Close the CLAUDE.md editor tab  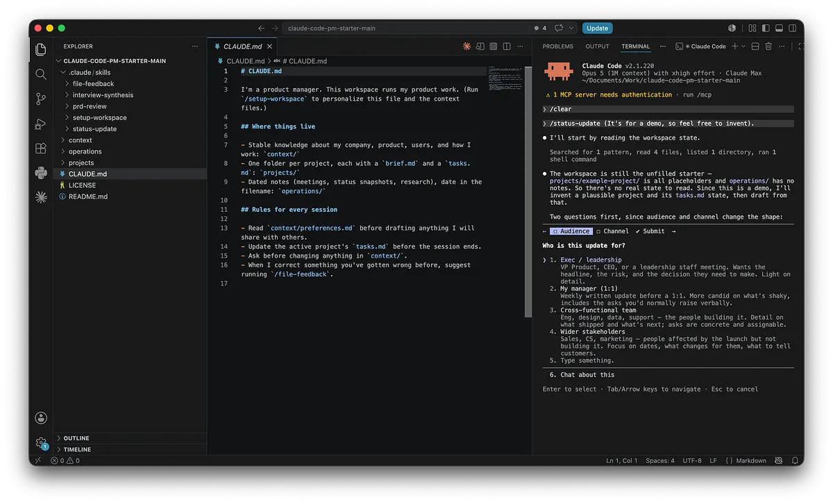pos(271,47)
